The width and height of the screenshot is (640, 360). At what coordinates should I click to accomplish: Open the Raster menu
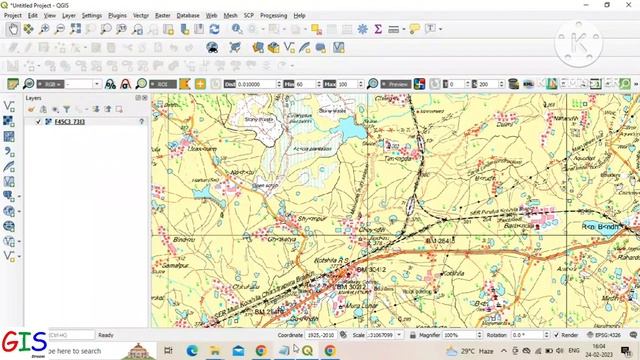[x=162, y=16]
